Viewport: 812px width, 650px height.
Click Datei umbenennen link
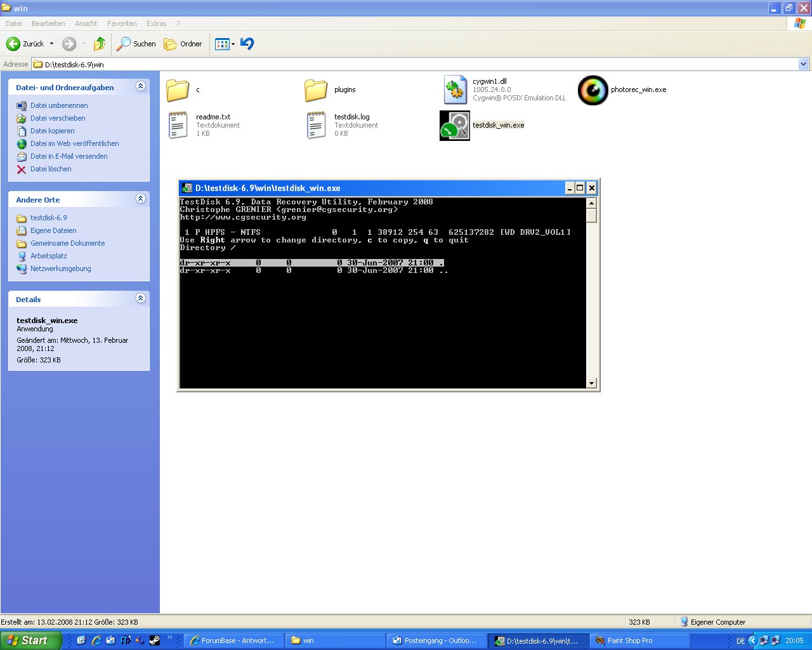tap(59, 105)
